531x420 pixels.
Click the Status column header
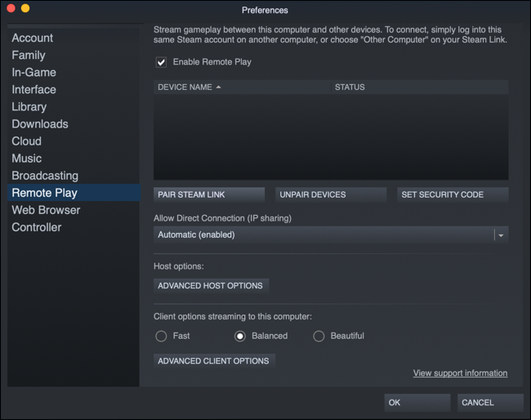click(x=420, y=87)
